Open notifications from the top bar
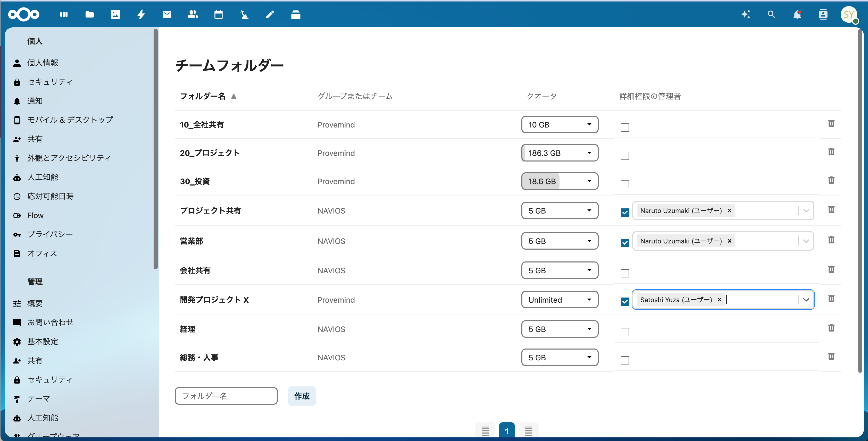 pos(797,14)
